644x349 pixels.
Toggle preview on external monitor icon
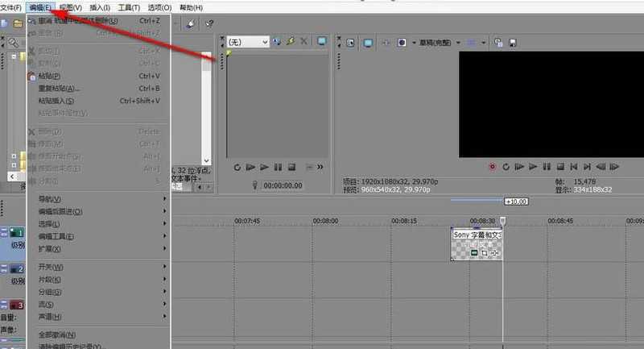coord(367,42)
